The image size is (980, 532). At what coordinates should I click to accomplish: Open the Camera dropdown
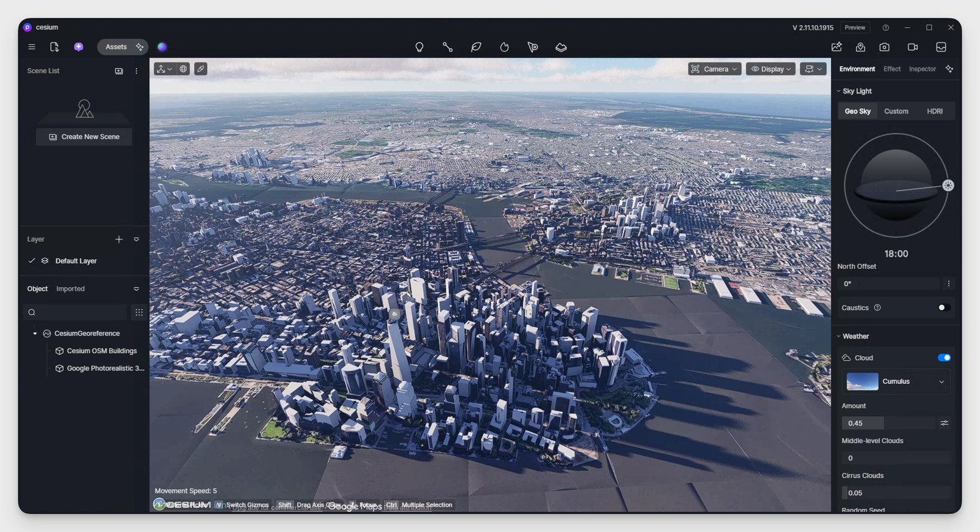point(715,69)
